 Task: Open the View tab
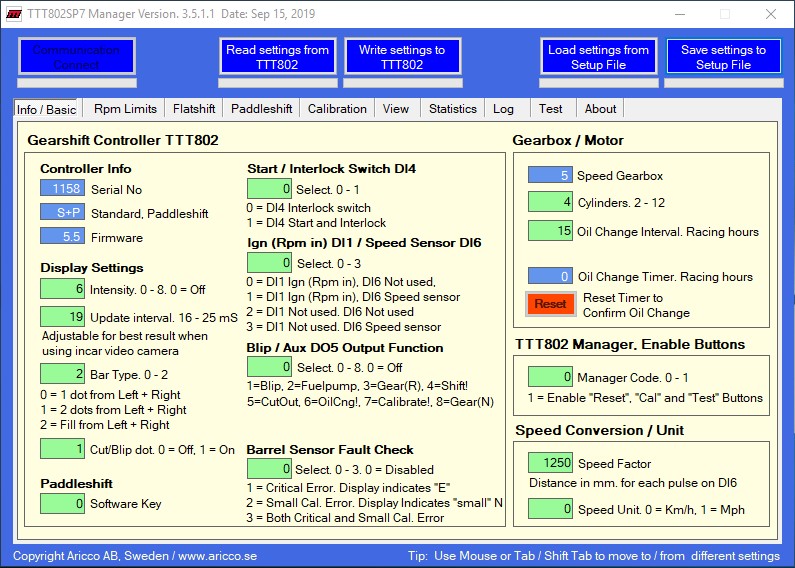pyautogui.click(x=396, y=109)
